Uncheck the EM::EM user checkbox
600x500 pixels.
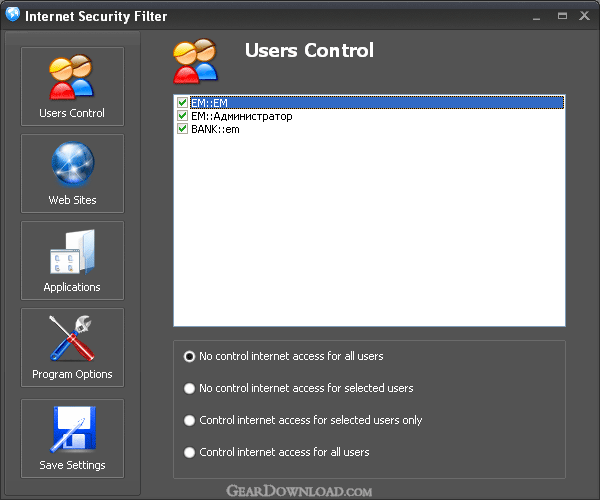[x=183, y=103]
